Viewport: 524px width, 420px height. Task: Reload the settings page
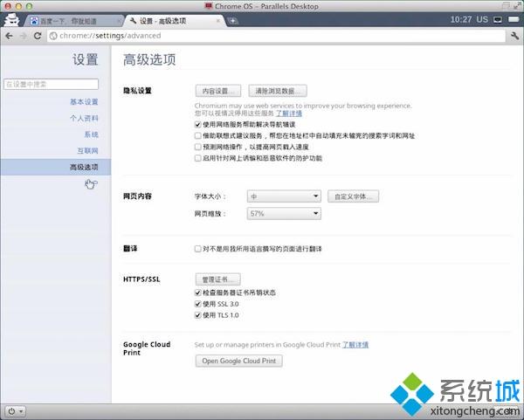pyautogui.click(x=38, y=36)
